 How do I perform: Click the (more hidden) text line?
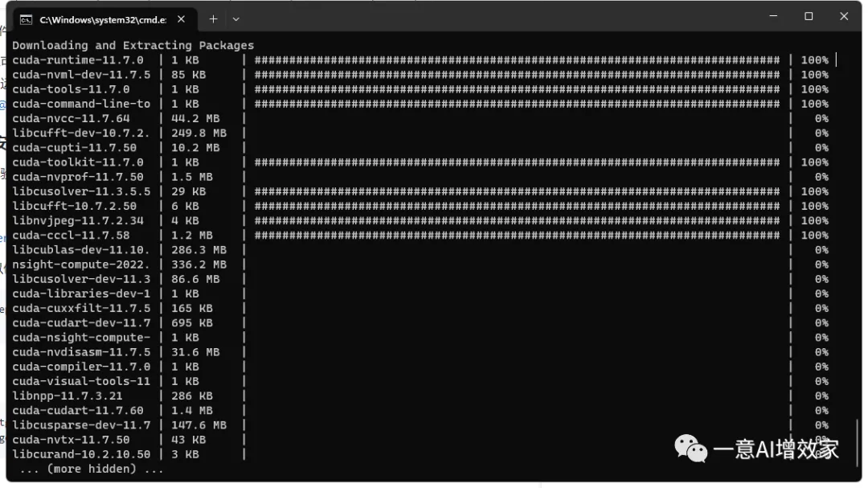click(92, 470)
